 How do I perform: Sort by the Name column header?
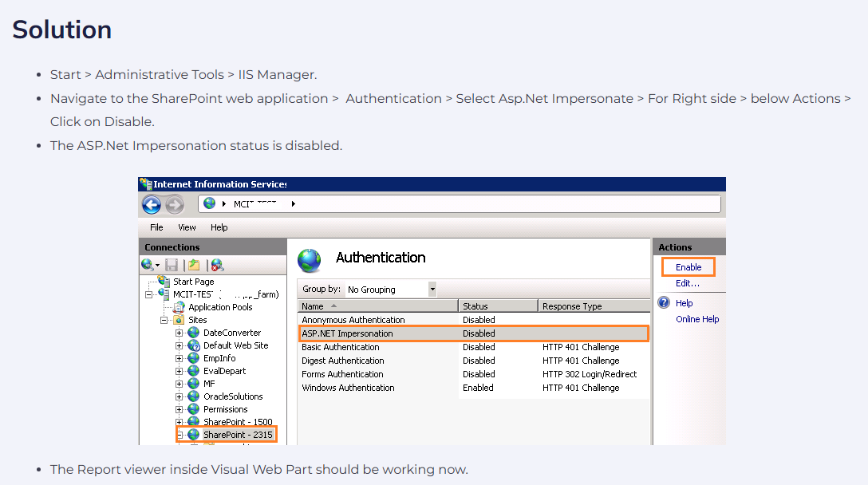[x=377, y=306]
